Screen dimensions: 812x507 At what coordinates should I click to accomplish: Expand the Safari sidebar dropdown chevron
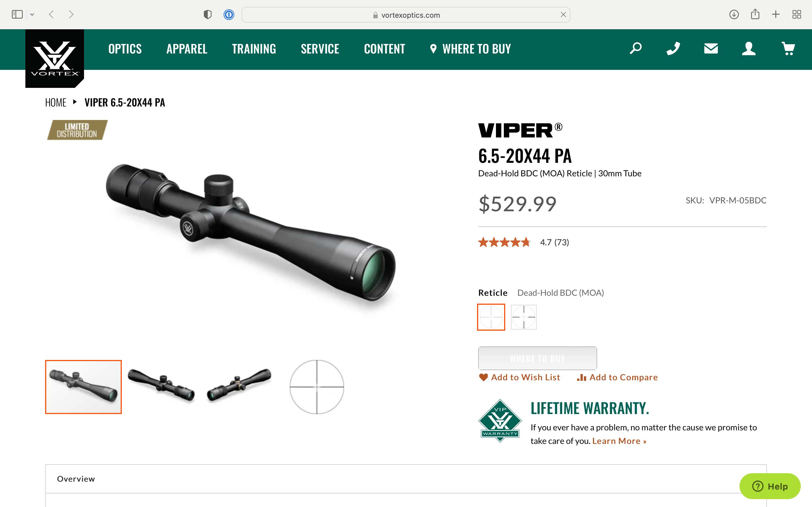point(32,14)
